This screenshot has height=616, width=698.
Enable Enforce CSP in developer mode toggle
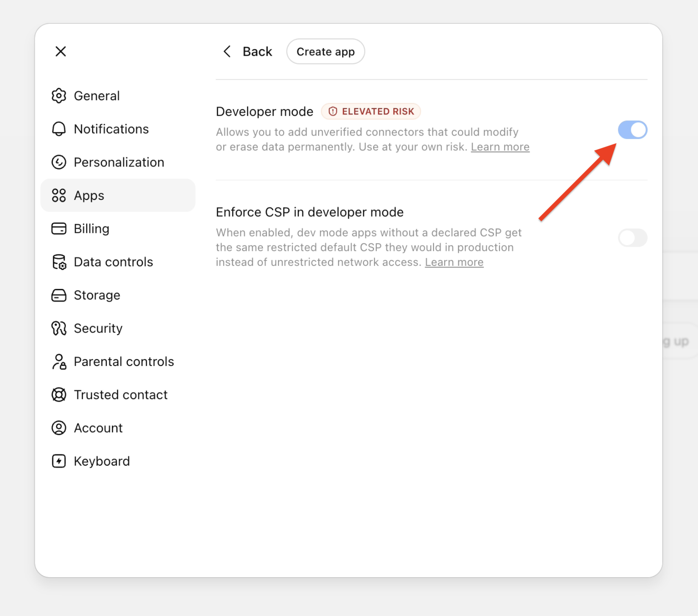[633, 238]
